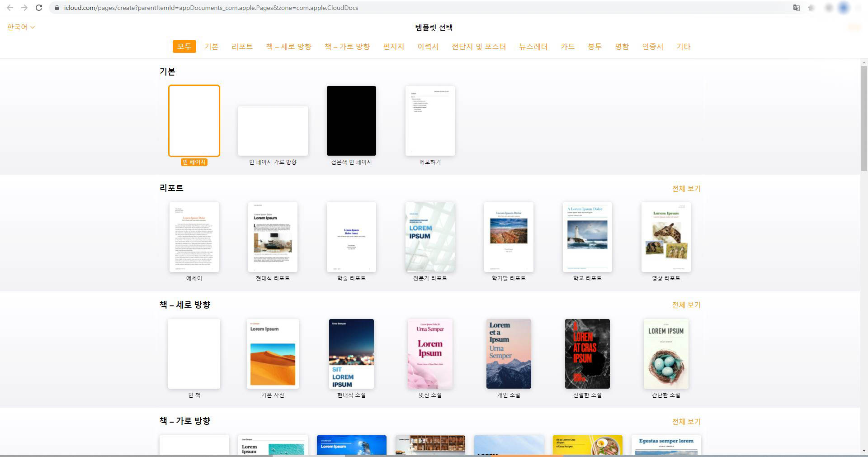Reload the page with refresh icon
Screen dimensions: 868x457
(x=39, y=8)
